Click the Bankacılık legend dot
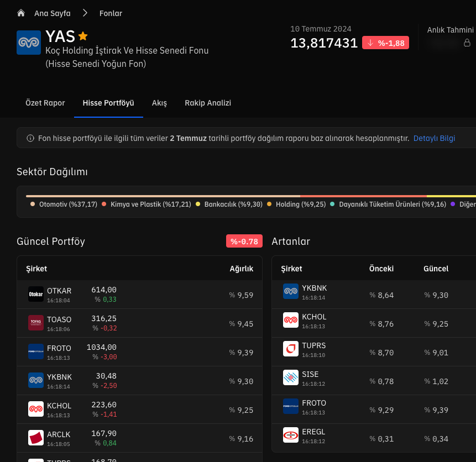The image size is (476, 462). click(x=198, y=204)
